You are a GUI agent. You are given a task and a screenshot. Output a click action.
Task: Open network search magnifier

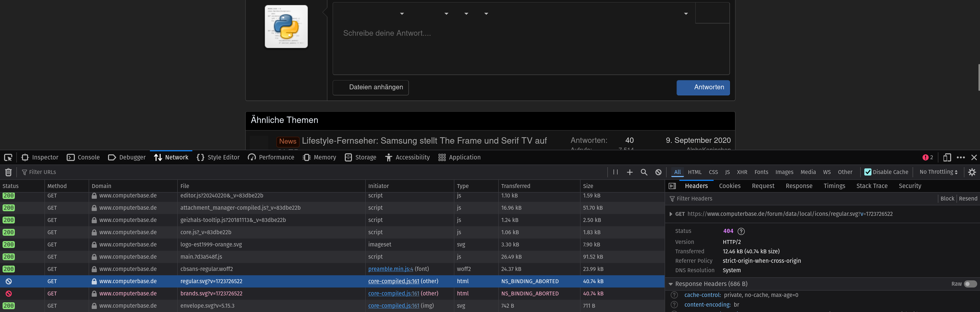pos(644,172)
